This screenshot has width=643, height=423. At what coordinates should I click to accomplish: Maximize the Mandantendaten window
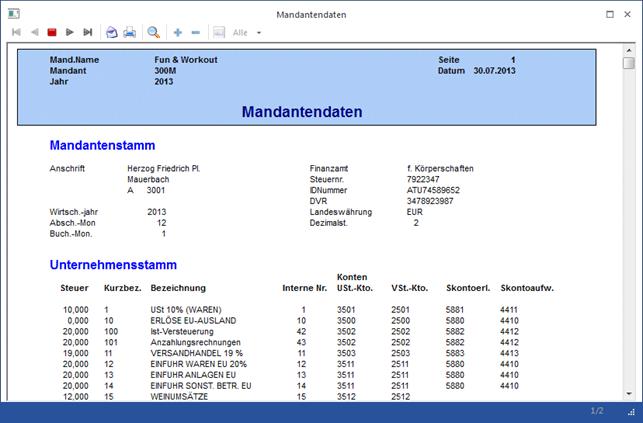[x=610, y=13]
